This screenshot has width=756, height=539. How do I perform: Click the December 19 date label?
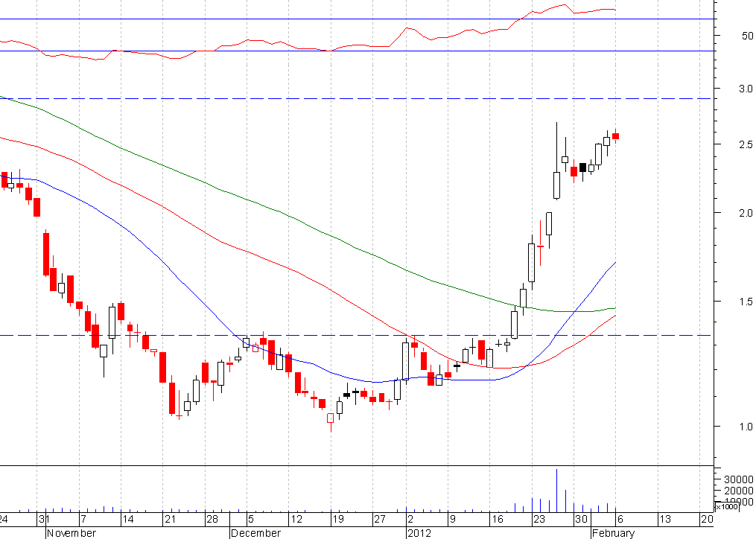click(x=338, y=519)
